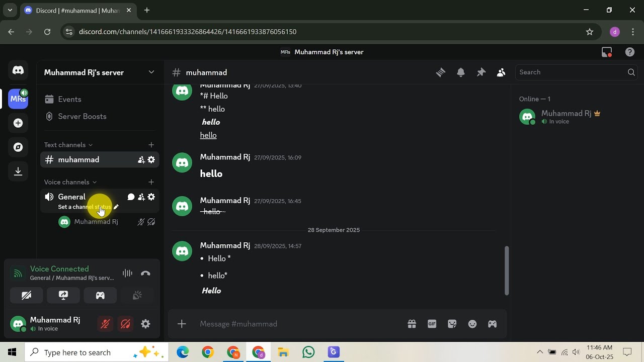Open a new browser tab

click(x=147, y=10)
